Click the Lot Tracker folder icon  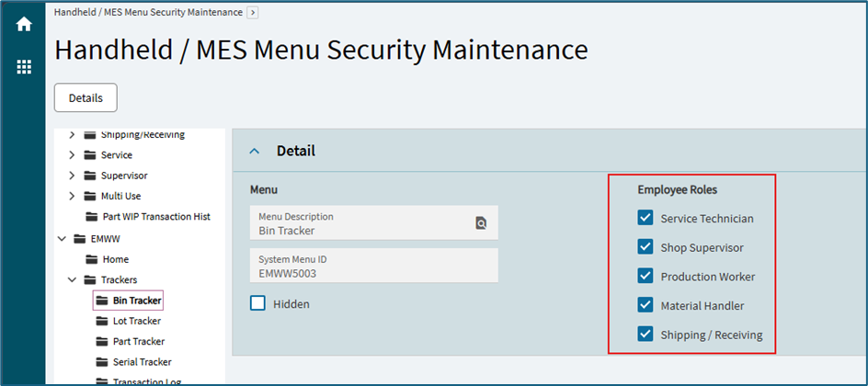[x=105, y=321]
